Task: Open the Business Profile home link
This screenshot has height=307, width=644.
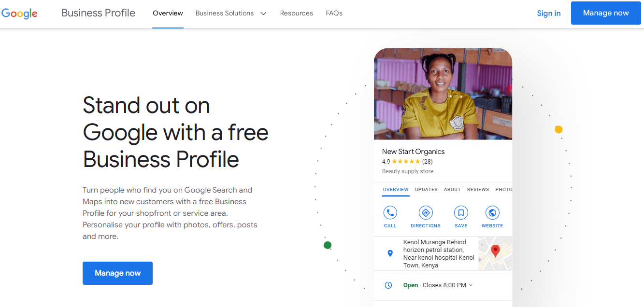Action: 98,13
